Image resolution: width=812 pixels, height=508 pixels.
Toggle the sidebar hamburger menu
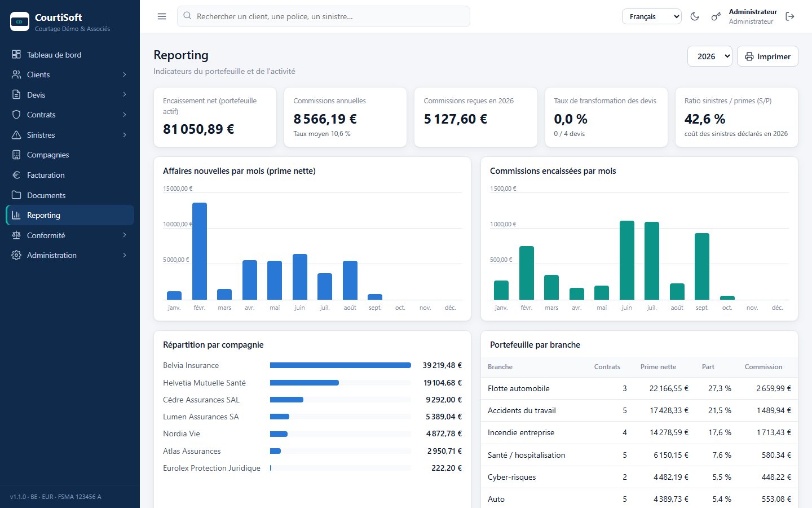point(162,16)
